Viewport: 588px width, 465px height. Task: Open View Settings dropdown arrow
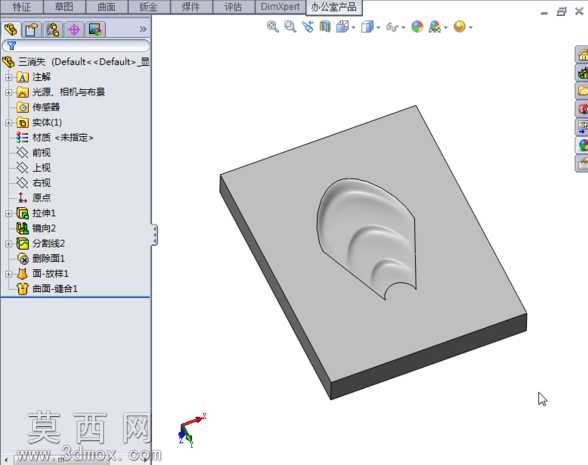[470, 28]
